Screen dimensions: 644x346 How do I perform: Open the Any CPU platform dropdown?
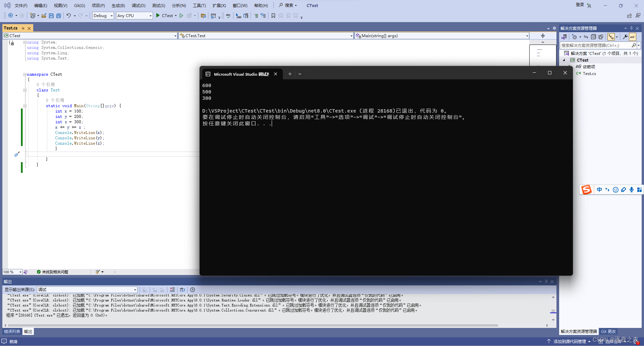134,16
